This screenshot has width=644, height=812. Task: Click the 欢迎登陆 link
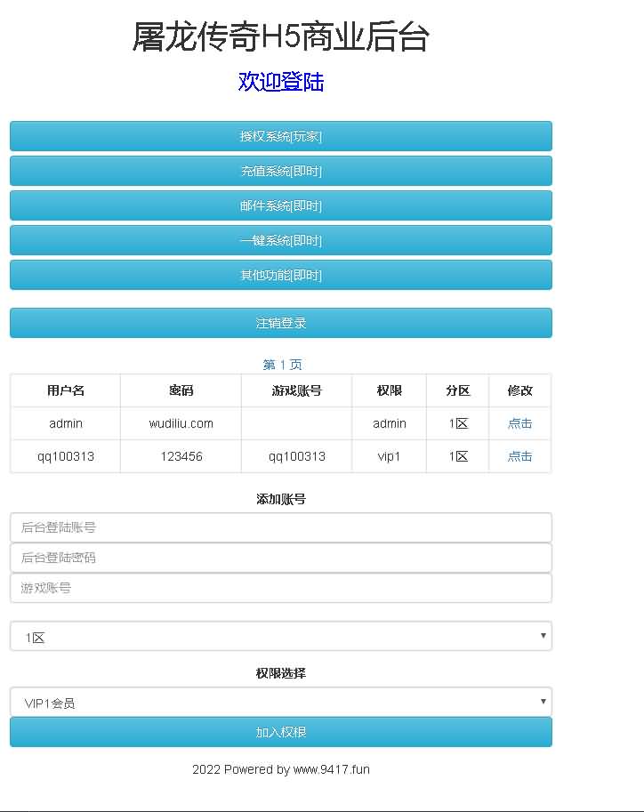[x=281, y=82]
